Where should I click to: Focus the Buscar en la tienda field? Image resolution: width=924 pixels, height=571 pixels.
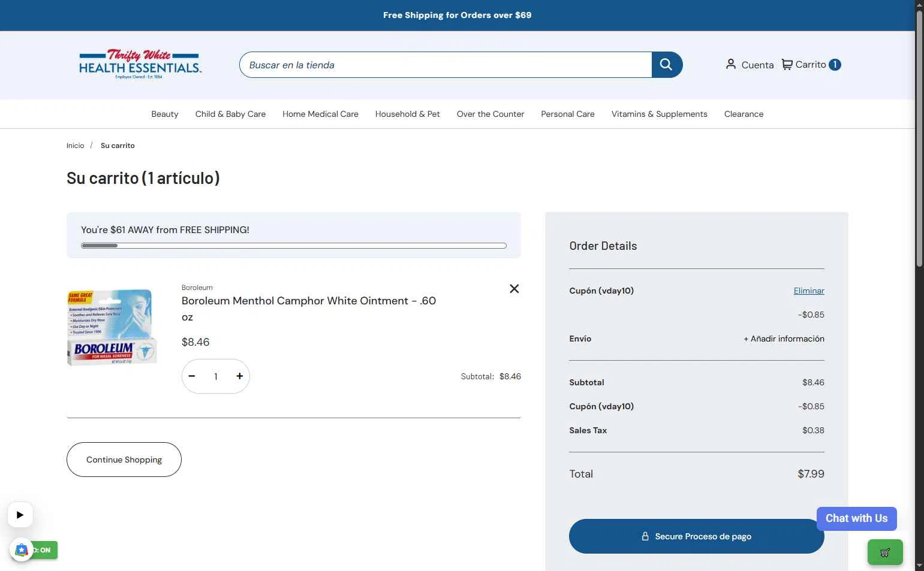(446, 65)
